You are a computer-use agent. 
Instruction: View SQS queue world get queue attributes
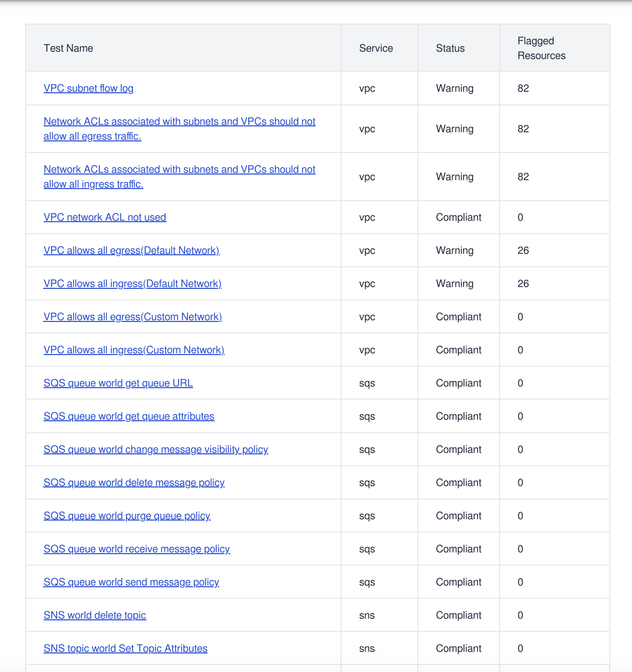tap(129, 416)
